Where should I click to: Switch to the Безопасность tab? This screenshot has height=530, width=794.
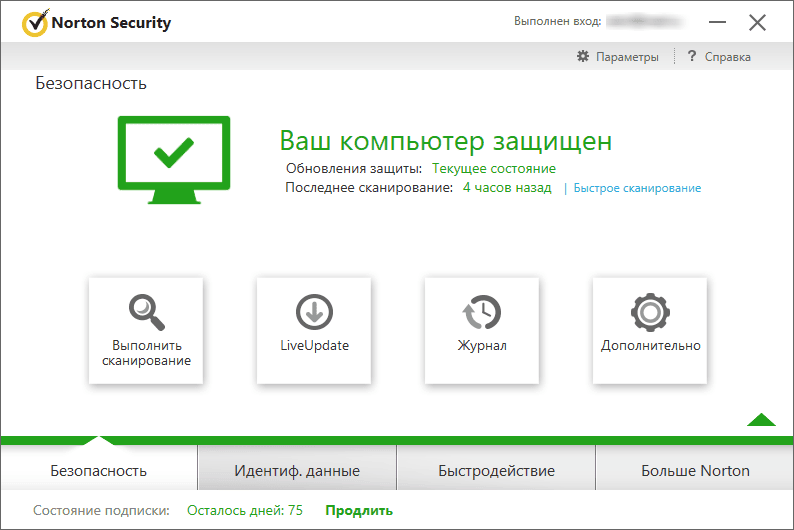click(99, 471)
